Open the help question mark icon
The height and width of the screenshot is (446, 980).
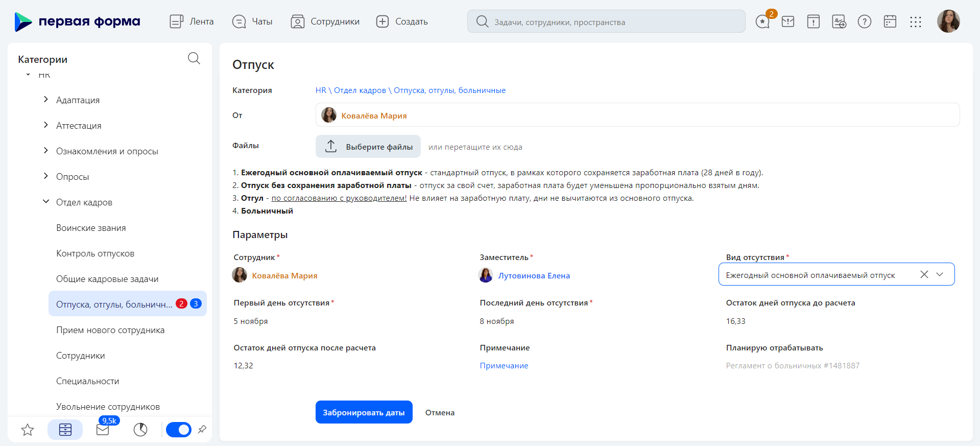pos(865,21)
